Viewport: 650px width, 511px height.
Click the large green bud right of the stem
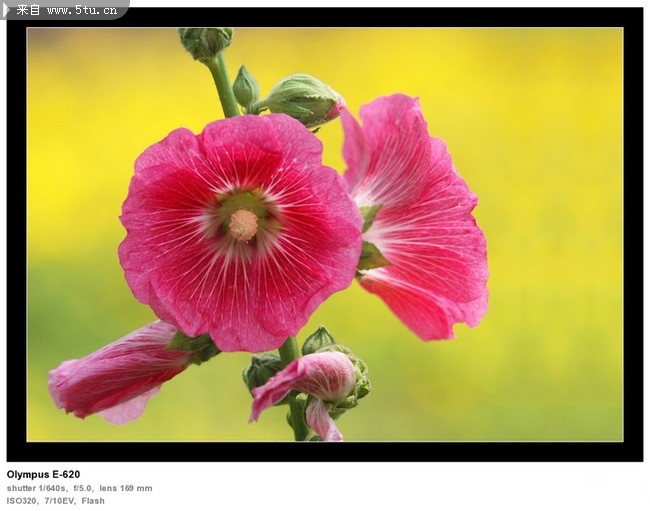(x=301, y=99)
